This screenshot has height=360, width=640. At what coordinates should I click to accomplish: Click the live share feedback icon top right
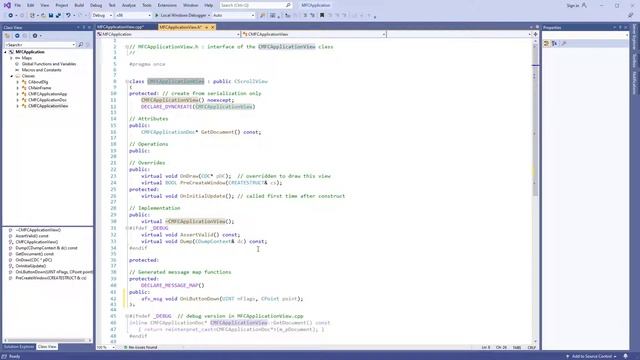click(630, 16)
